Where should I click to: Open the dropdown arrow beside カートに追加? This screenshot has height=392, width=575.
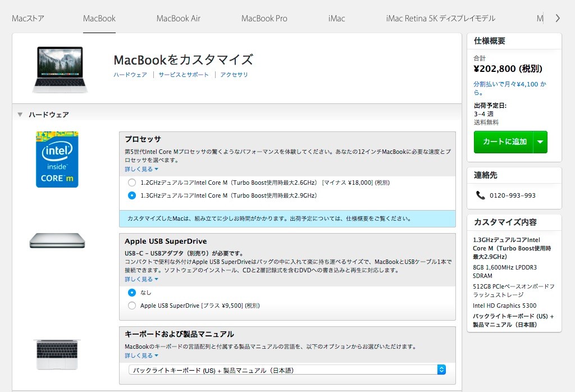pos(540,142)
